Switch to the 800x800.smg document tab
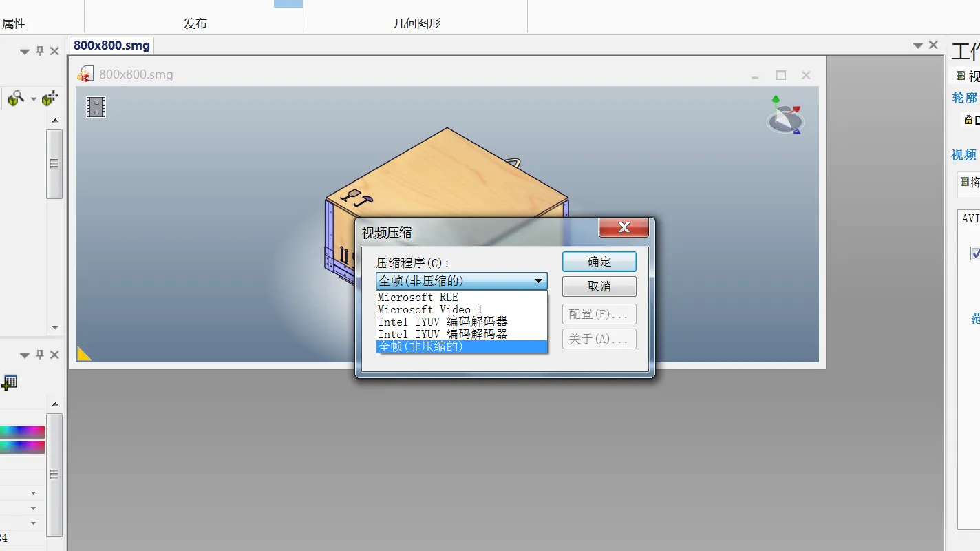Screen dimensions: 980x551 coord(111,45)
